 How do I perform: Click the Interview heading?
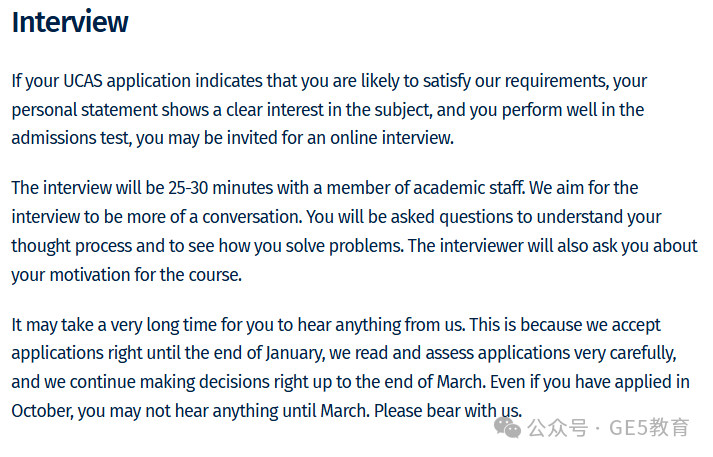pyautogui.click(x=70, y=22)
